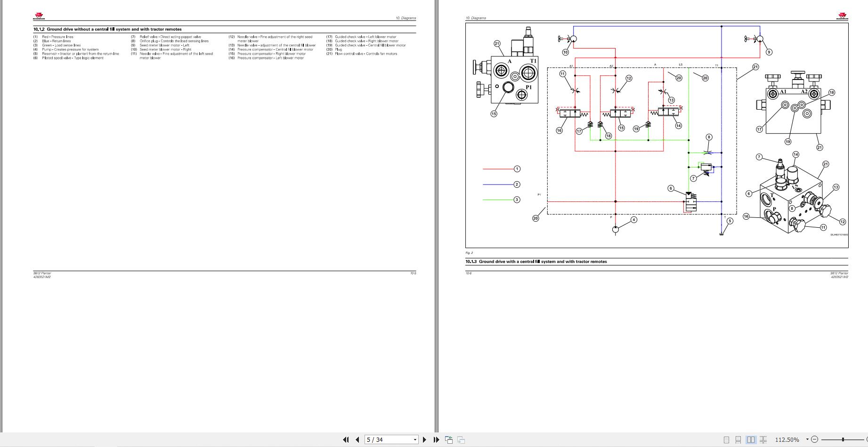
Task: Go to the previous page
Action: click(357, 439)
